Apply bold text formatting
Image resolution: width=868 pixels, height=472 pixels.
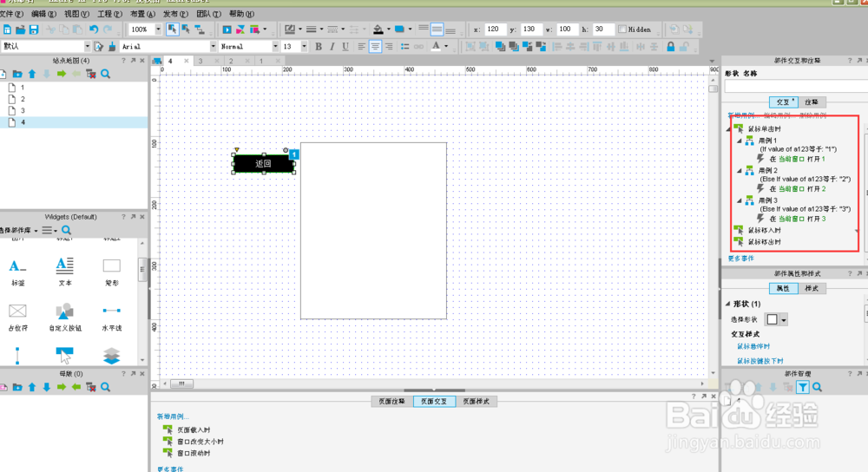319,47
